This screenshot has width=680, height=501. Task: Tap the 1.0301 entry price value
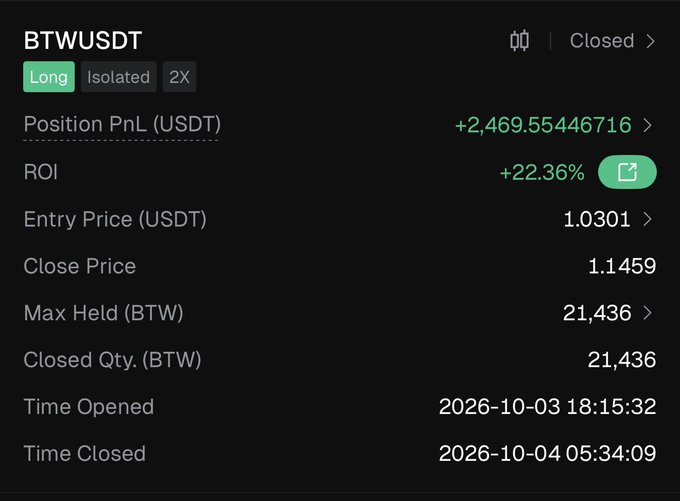(597, 219)
